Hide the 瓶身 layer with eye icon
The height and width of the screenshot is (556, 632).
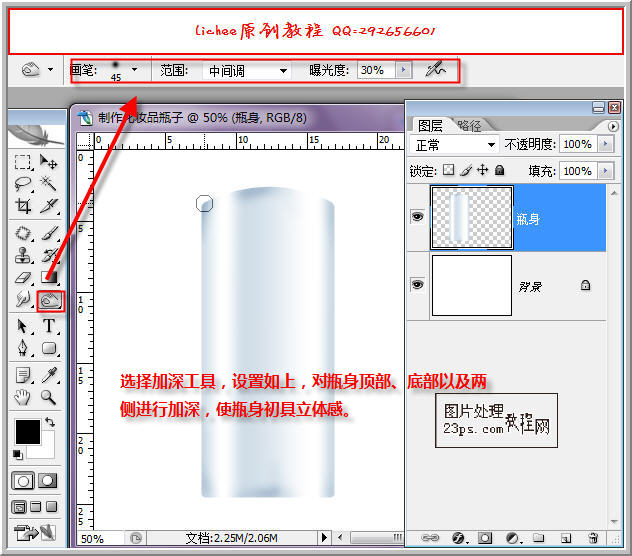418,217
